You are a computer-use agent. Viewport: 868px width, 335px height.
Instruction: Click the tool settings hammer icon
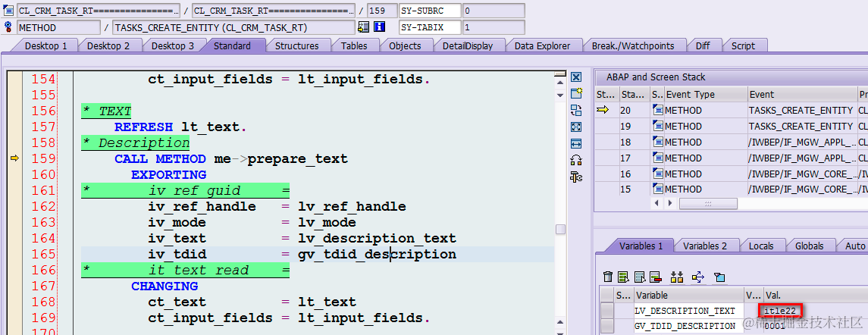click(x=576, y=177)
